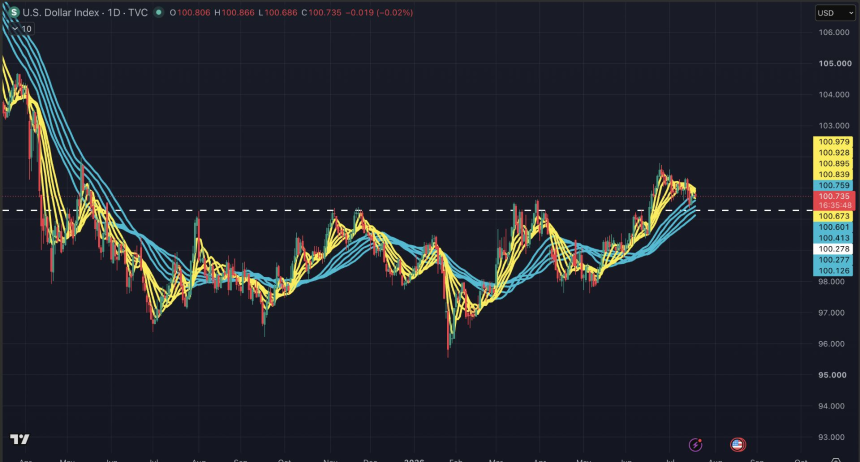The height and width of the screenshot is (462, 860).
Task: Open the TradingView logo link
Action: (20, 439)
